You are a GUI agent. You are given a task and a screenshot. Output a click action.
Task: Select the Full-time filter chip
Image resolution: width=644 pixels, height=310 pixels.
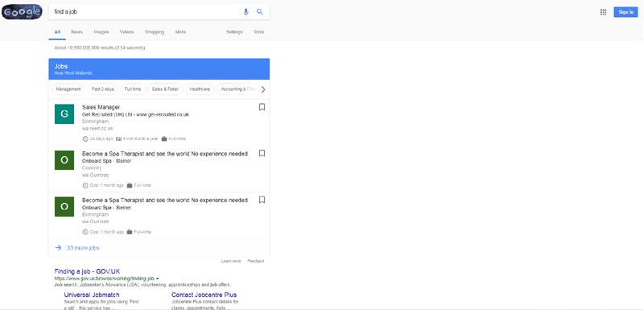pos(133,89)
